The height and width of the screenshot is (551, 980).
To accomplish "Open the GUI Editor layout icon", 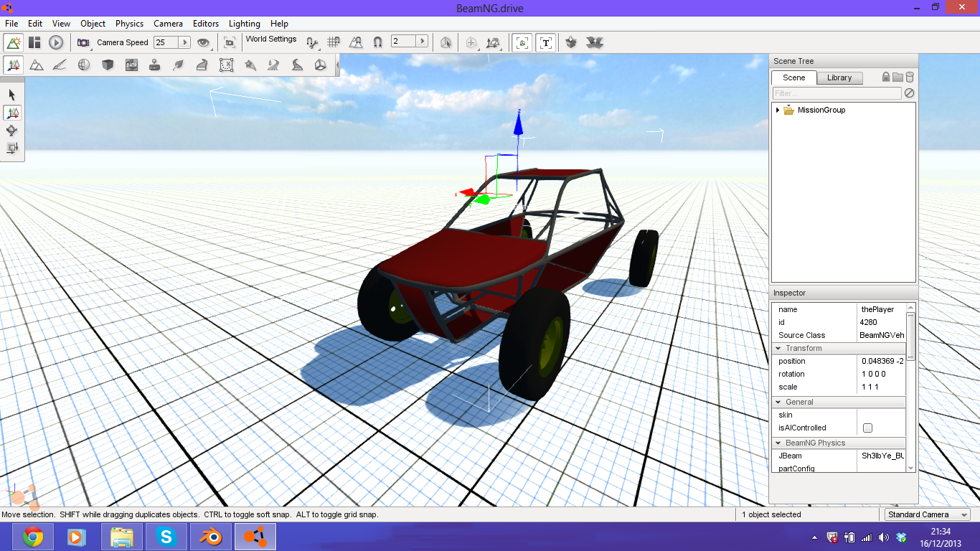I will click(34, 42).
